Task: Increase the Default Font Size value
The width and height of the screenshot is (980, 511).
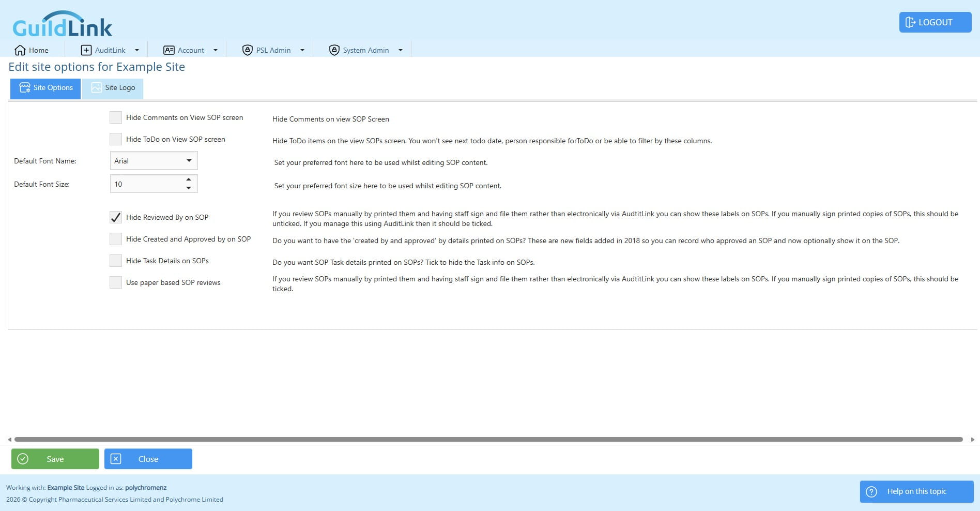Action: 189,179
